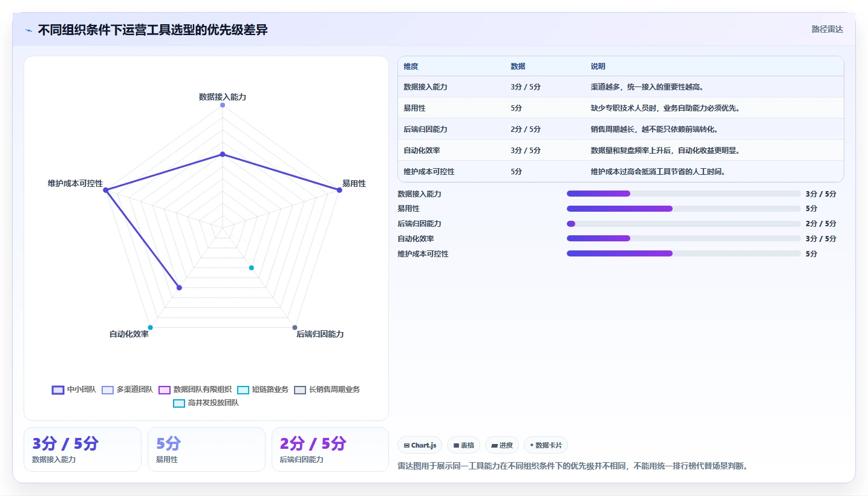868x496 pixels.
Task: Click the 易用性 progress bar
Action: point(684,209)
